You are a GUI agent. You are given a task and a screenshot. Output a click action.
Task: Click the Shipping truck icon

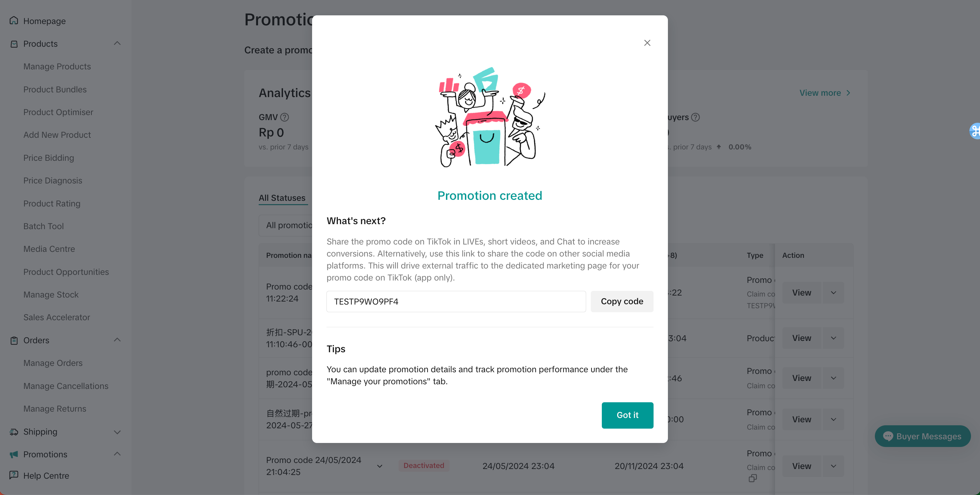click(14, 432)
